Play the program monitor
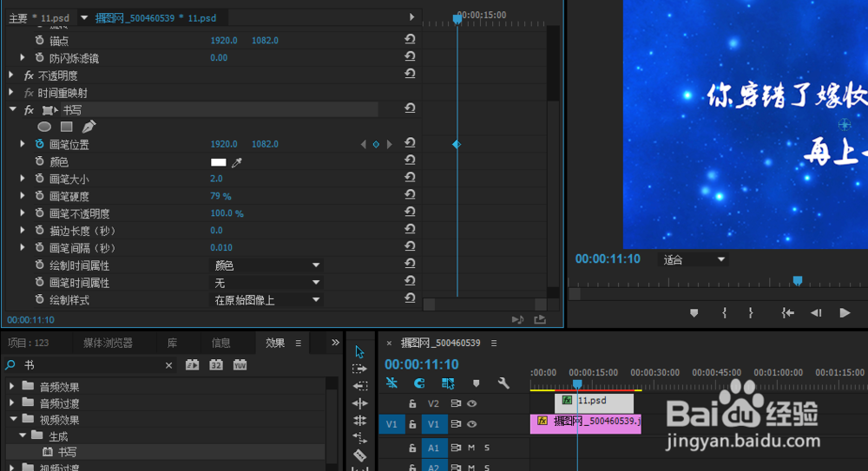The height and width of the screenshot is (471, 868). pyautogui.click(x=845, y=313)
